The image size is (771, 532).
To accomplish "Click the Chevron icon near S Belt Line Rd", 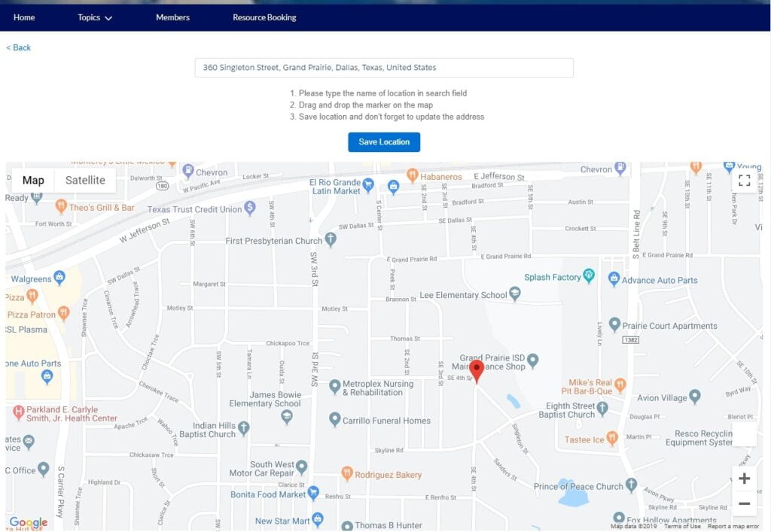I will 620,169.
